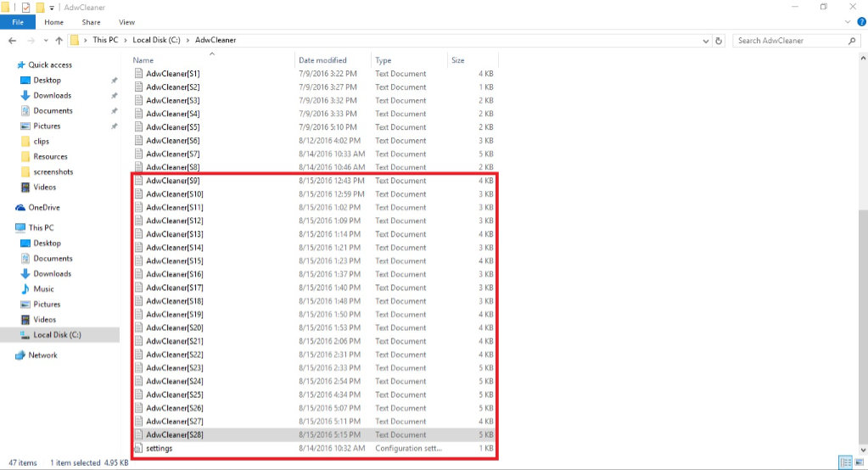Click the settings configuration file icon
The height and width of the screenshot is (470, 868).
pyautogui.click(x=138, y=448)
